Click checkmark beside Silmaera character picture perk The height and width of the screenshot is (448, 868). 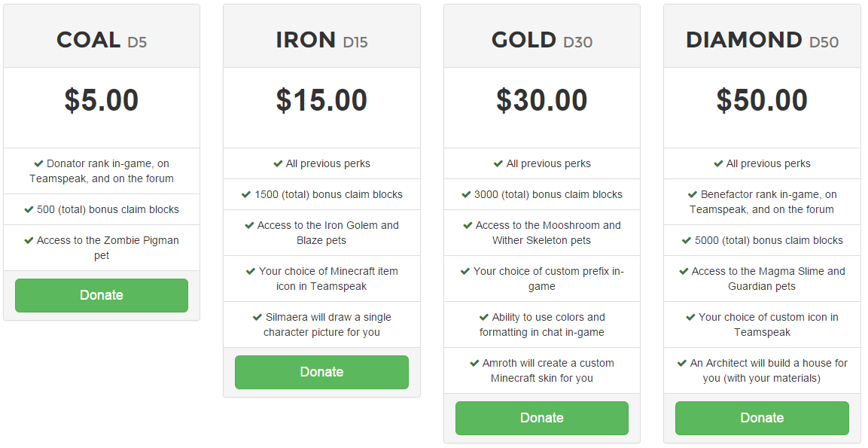pos(257,317)
